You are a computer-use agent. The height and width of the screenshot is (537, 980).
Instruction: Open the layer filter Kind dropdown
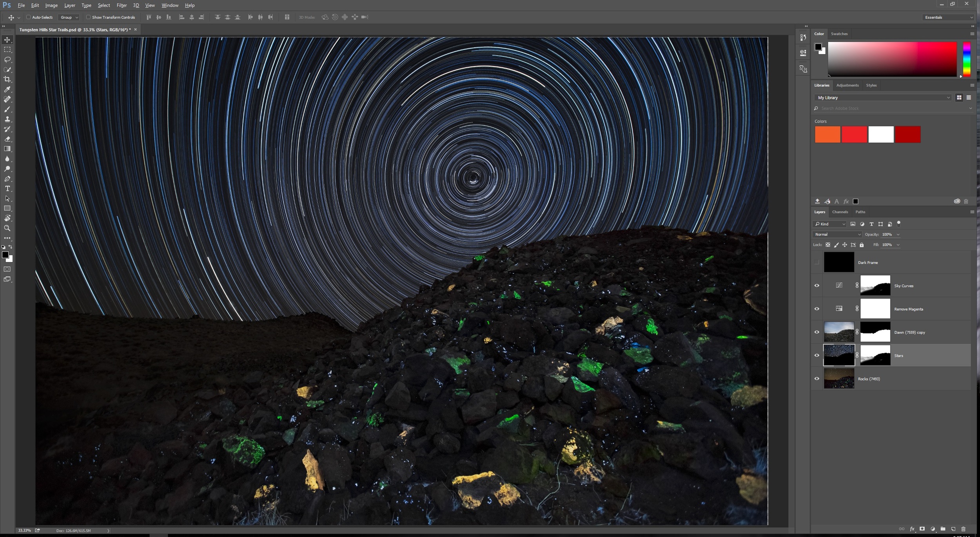pos(830,224)
